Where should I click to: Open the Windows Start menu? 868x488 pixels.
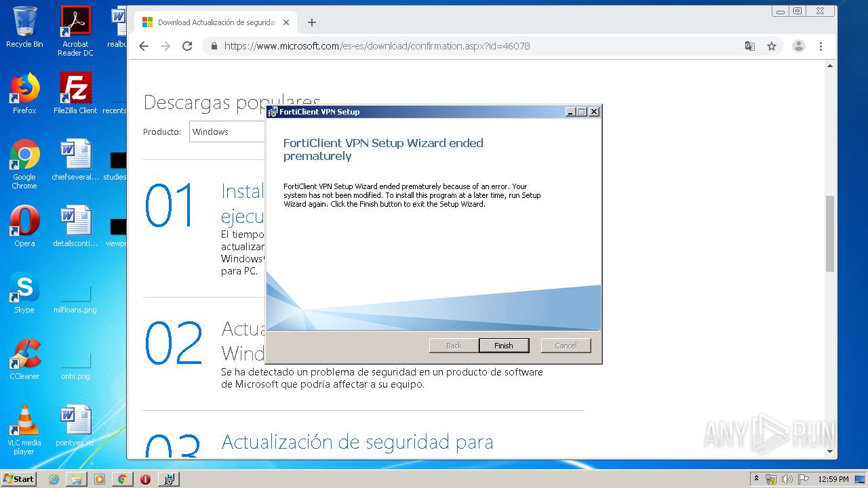click(x=19, y=479)
